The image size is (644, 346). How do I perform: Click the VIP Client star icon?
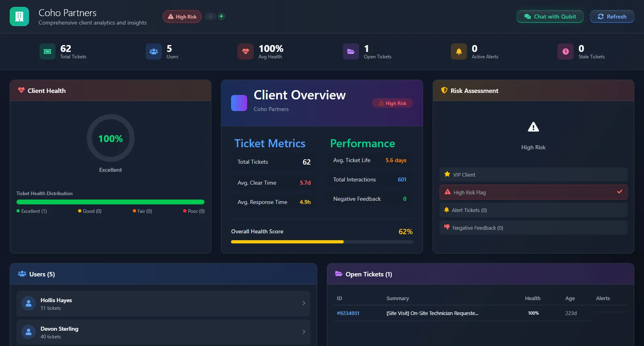447,174
